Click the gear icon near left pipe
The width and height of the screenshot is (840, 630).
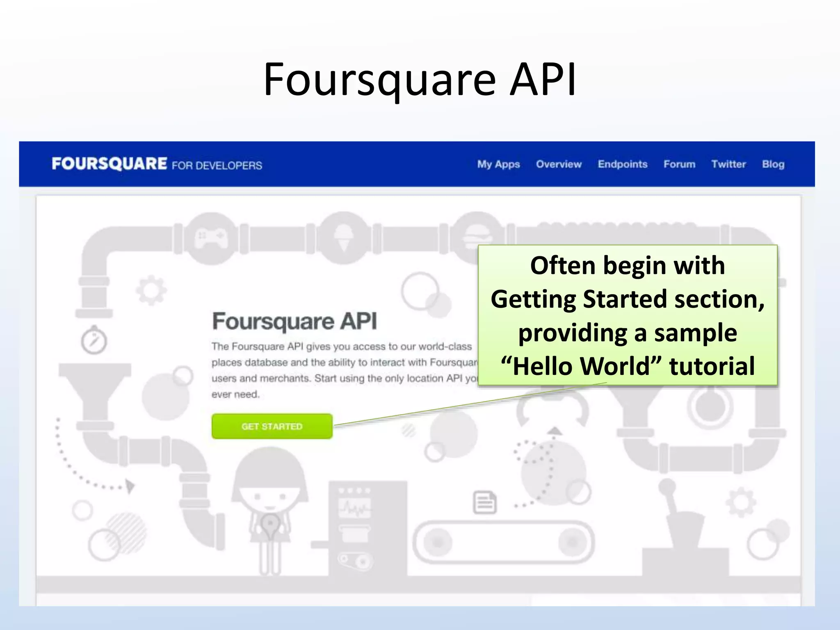point(151,290)
